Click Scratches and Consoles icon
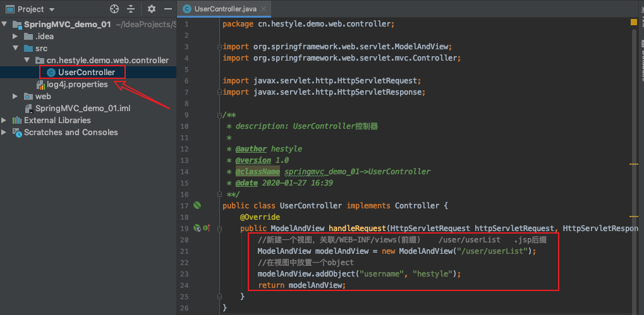Viewport: 644px width, 315px height. point(17,132)
